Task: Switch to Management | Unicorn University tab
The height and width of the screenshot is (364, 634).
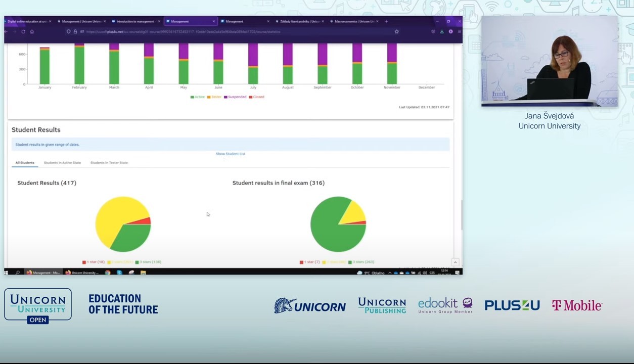Action: pyautogui.click(x=81, y=21)
